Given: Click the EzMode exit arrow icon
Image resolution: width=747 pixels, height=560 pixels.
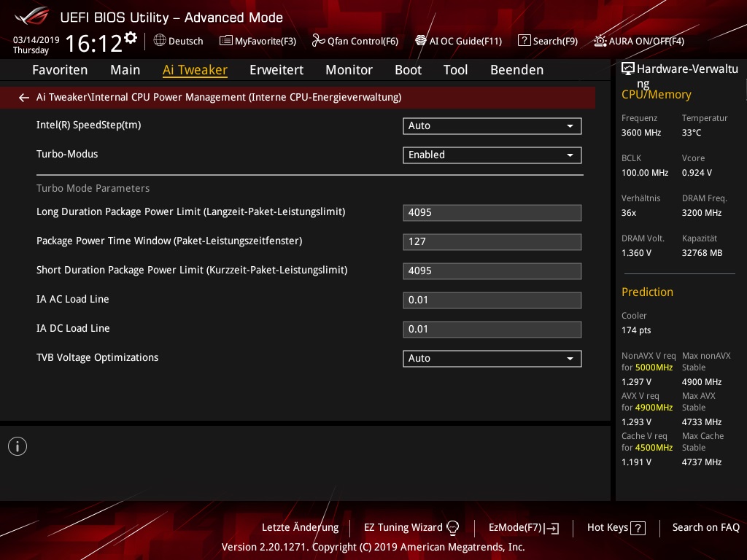Looking at the screenshot, I should tap(551, 528).
